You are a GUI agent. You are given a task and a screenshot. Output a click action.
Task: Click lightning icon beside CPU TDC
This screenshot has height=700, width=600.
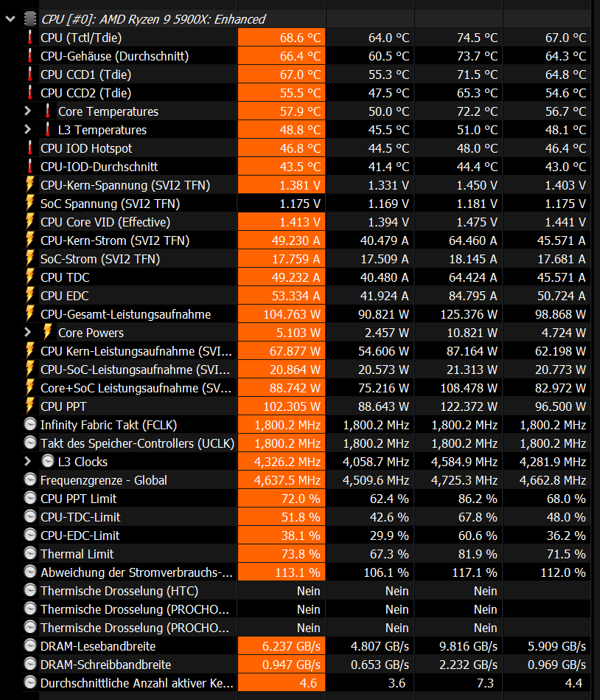pyautogui.click(x=30, y=277)
